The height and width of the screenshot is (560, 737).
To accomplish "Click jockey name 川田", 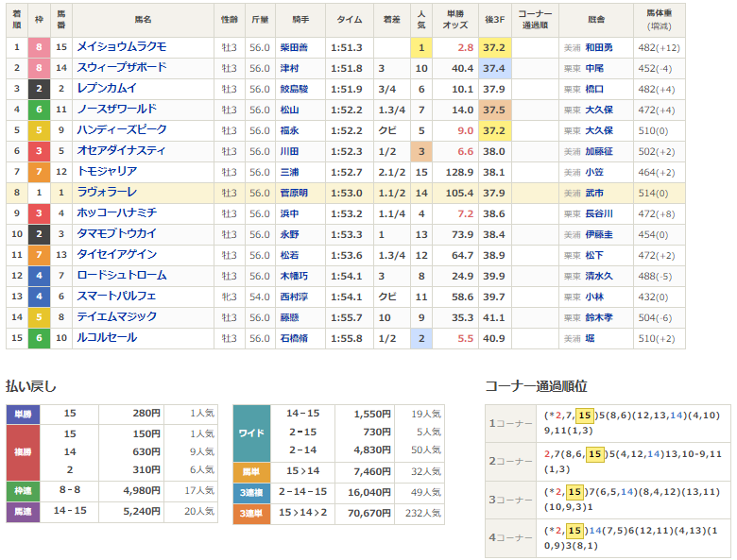I will [x=289, y=151].
